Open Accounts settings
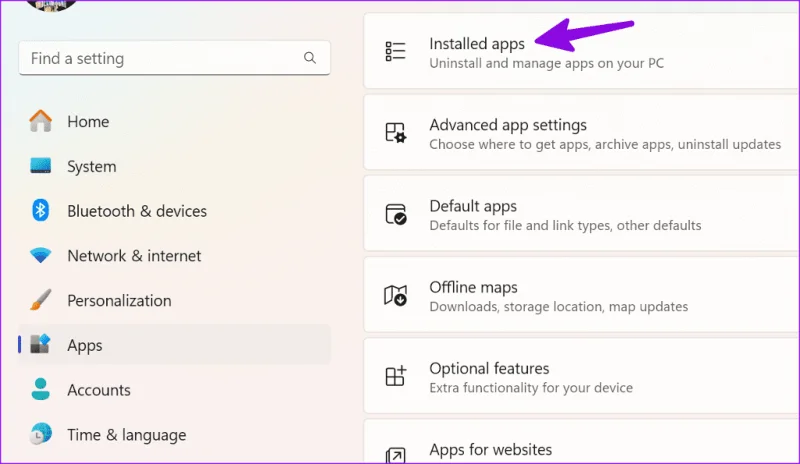Viewport: 800px width, 464px height. [174, 389]
